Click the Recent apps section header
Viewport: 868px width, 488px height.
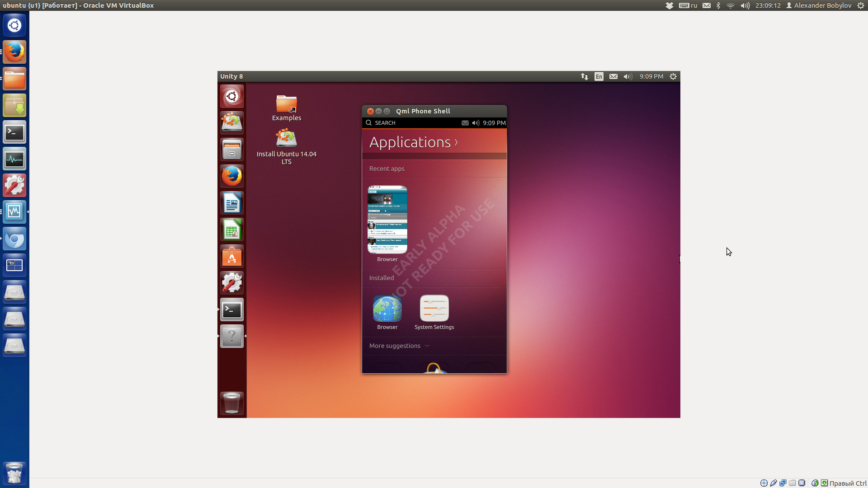(387, 169)
